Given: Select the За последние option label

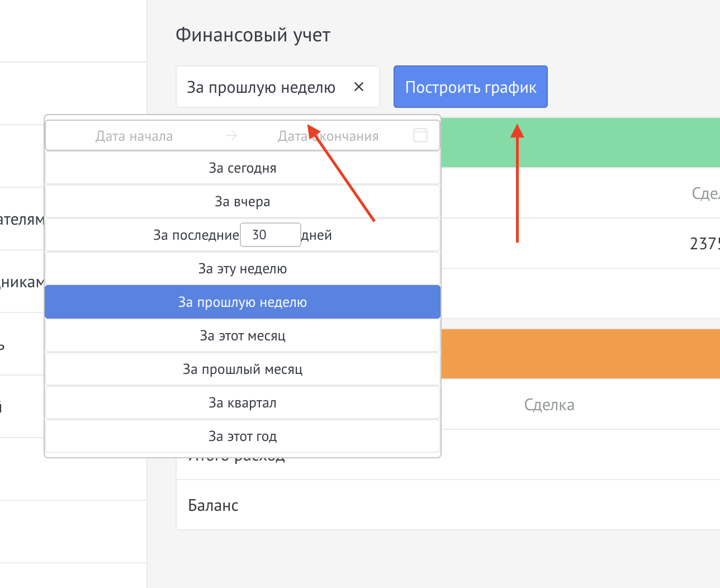Looking at the screenshot, I should 196,235.
